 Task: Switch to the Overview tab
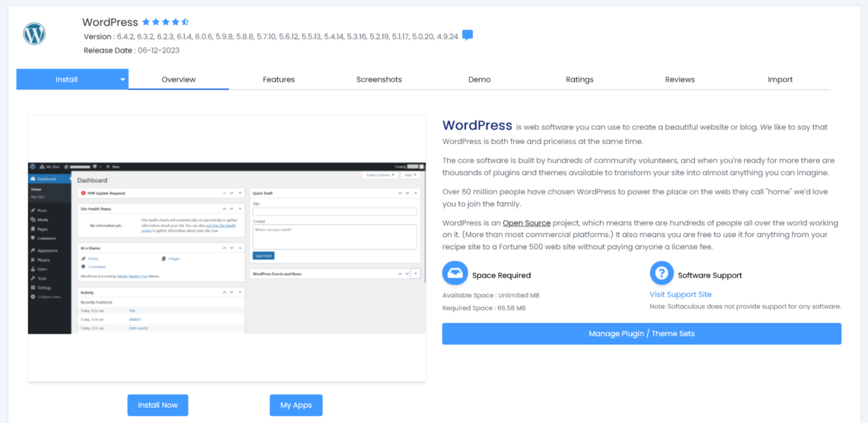tap(178, 79)
